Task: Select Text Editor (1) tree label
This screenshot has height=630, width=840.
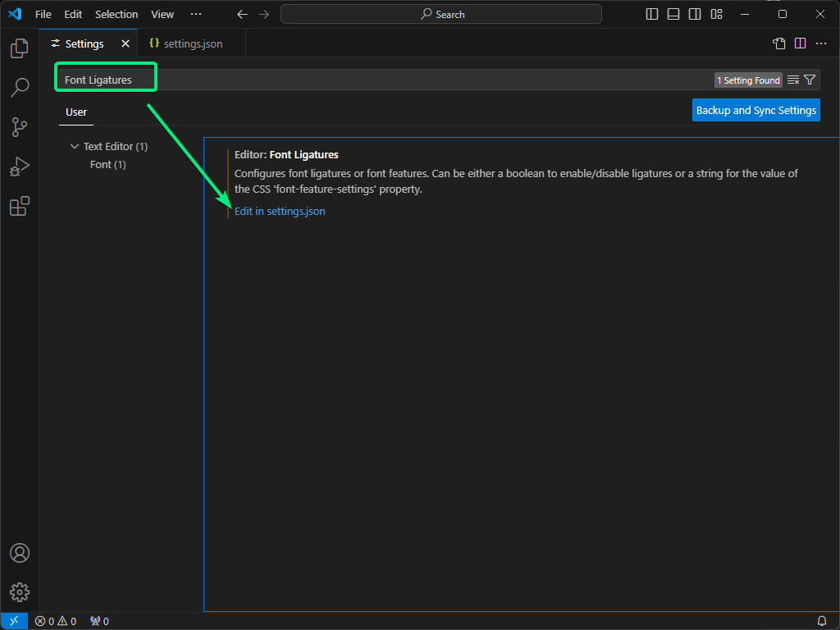Action: tap(115, 146)
